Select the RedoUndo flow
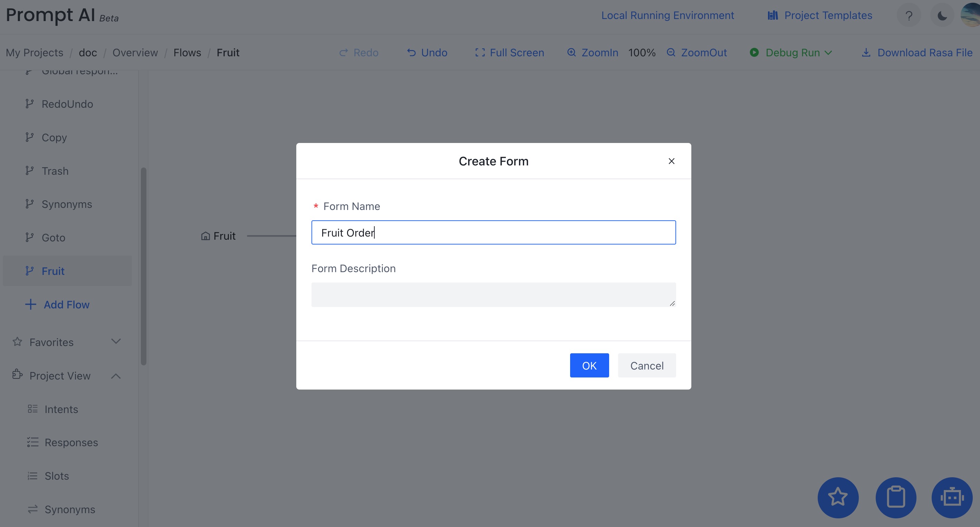This screenshot has width=980, height=527. point(67,104)
